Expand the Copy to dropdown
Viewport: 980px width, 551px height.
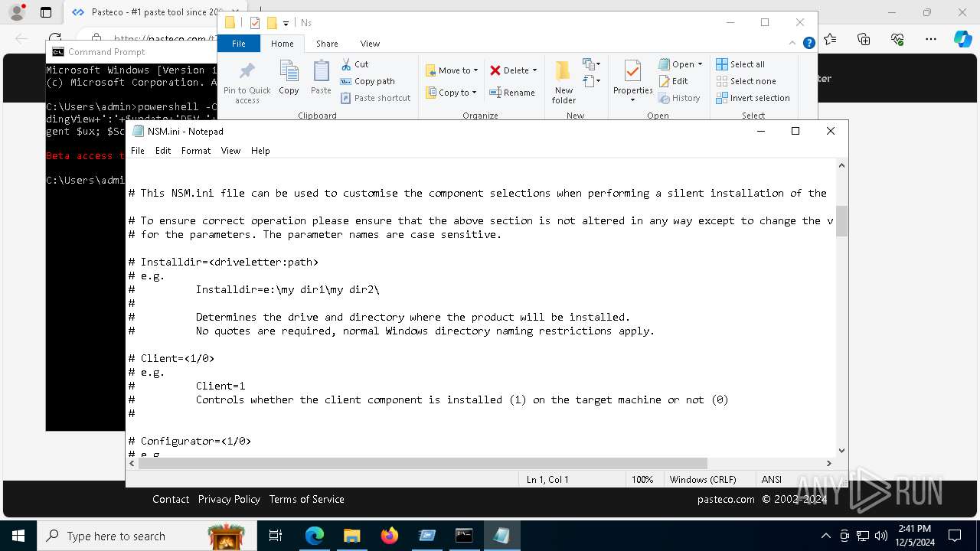click(x=474, y=93)
